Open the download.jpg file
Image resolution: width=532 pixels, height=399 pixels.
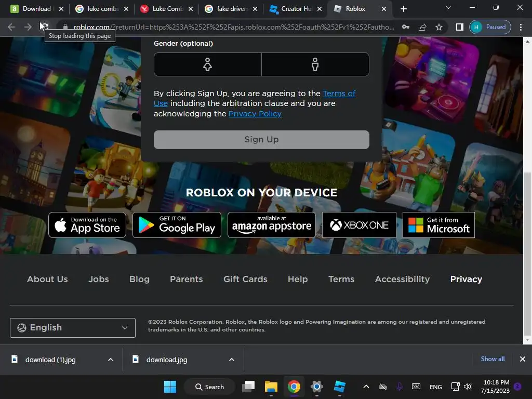[x=167, y=360]
